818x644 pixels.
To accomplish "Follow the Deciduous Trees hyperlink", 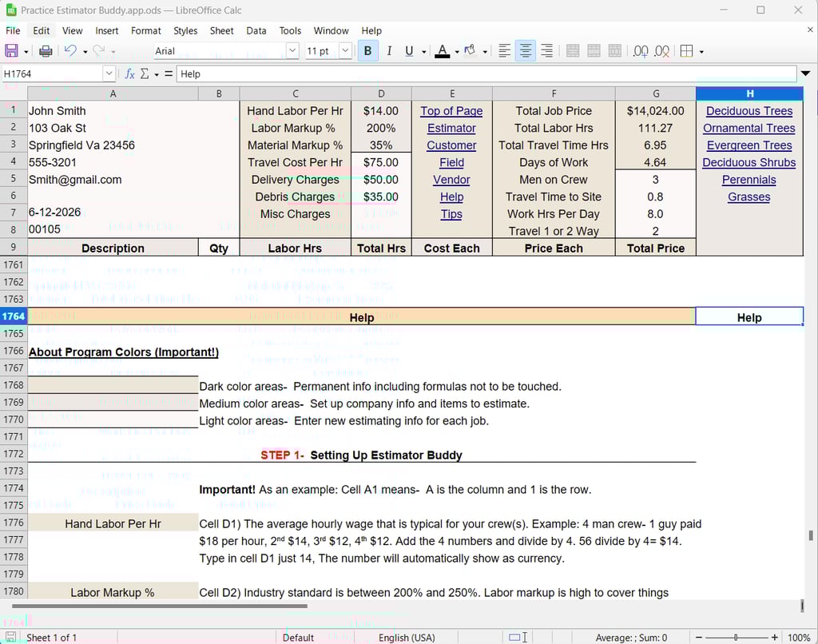I will (x=749, y=110).
